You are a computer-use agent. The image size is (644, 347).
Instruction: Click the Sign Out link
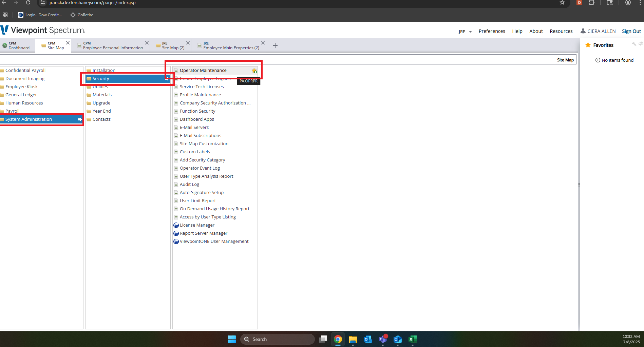(x=631, y=31)
